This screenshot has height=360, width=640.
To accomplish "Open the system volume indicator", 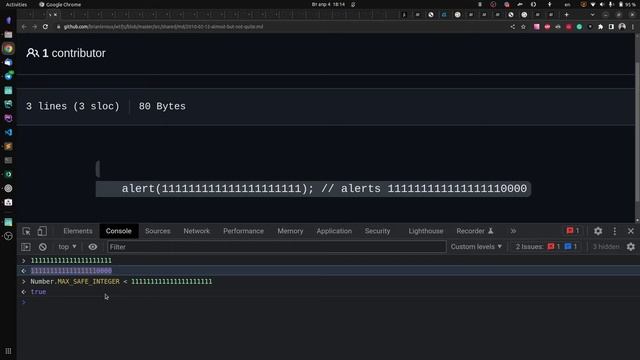I will click(x=602, y=4).
